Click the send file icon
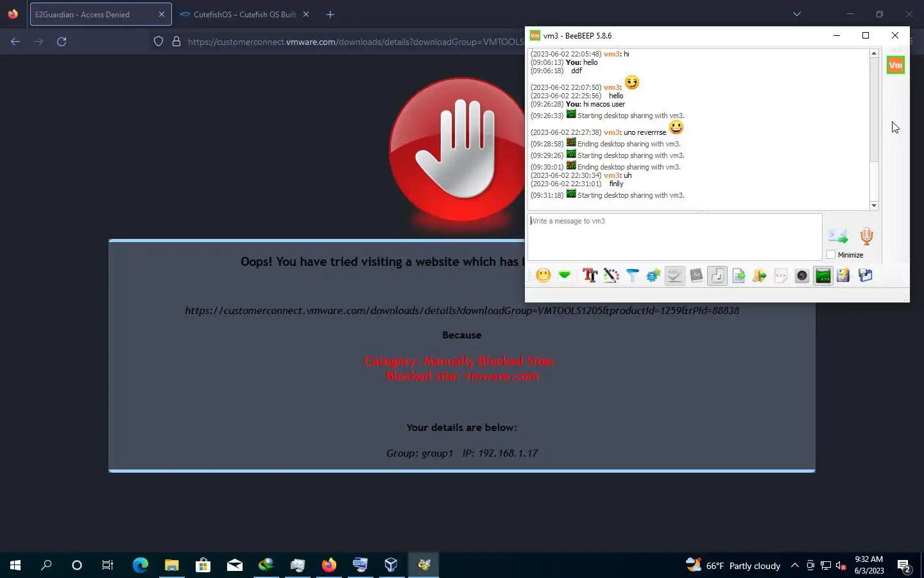Screen dimensions: 924x578 (739, 276)
